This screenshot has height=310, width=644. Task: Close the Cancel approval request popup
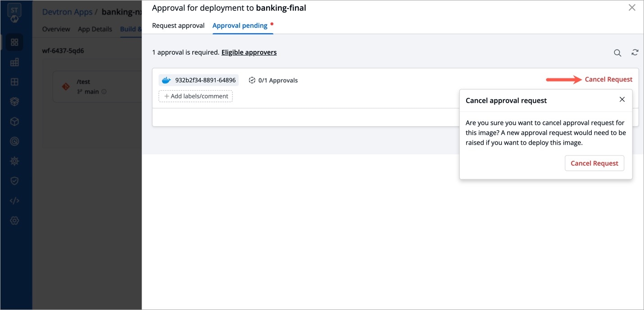622,100
